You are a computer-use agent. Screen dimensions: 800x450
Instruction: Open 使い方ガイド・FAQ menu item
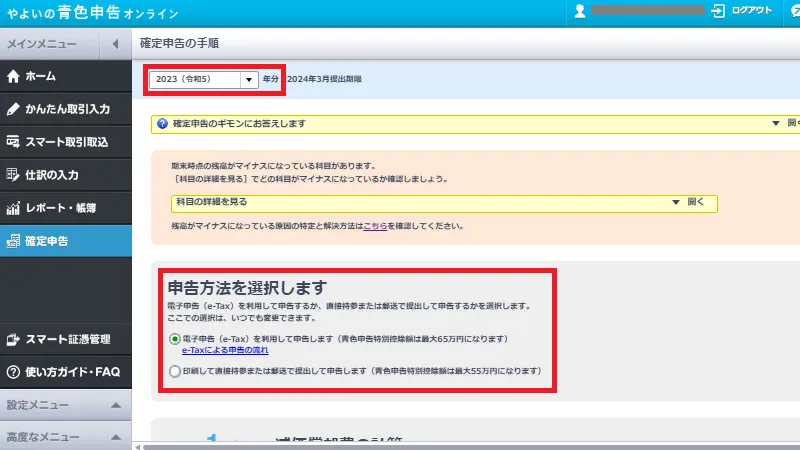(x=66, y=372)
